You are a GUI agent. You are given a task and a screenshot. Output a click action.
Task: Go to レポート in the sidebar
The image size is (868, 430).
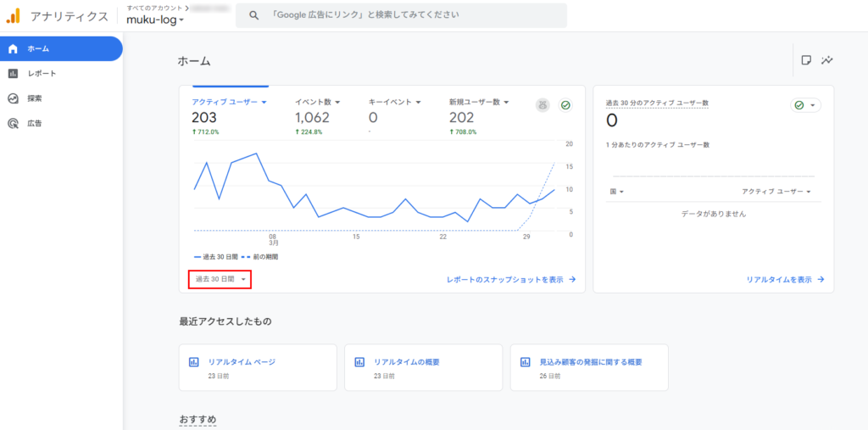point(42,73)
